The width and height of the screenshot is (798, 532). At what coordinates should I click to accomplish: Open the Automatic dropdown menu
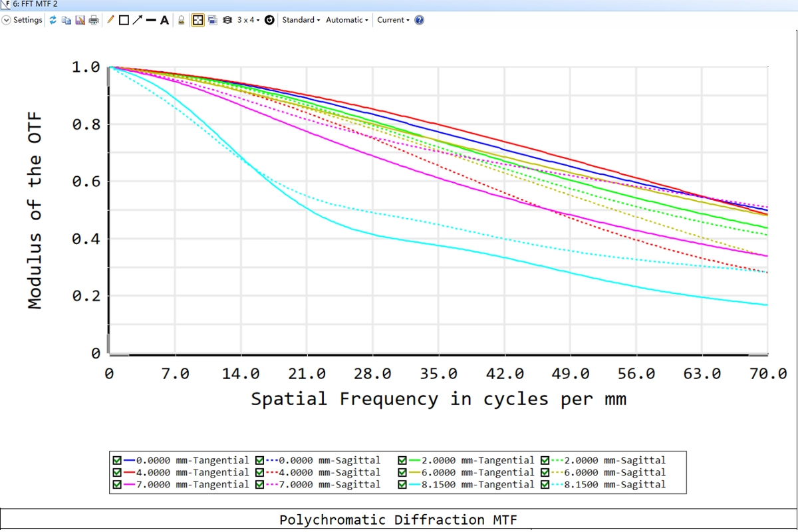pyautogui.click(x=346, y=20)
